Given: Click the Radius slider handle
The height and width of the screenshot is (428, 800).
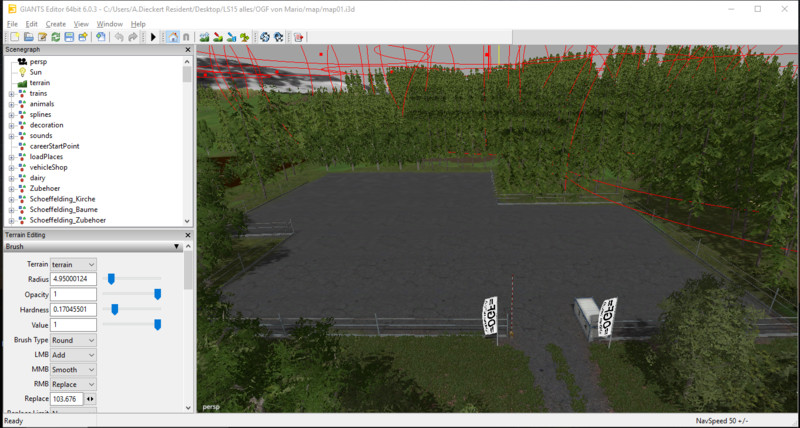Looking at the screenshot, I should (111, 278).
